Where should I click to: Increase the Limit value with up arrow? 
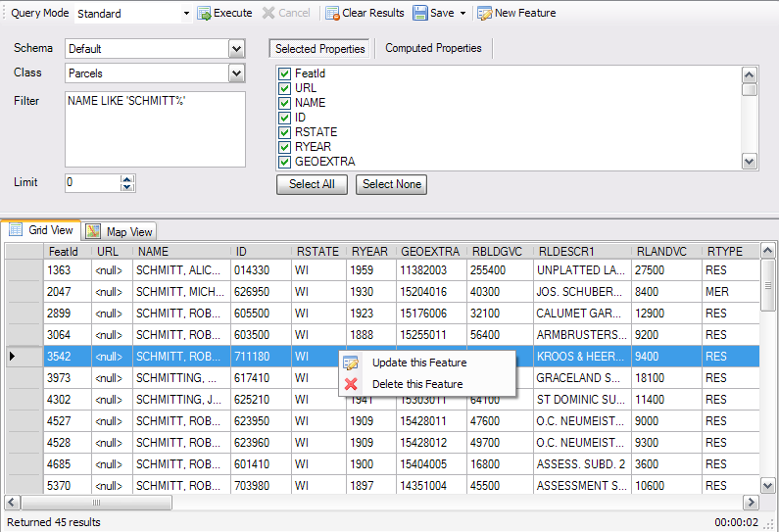[127, 179]
